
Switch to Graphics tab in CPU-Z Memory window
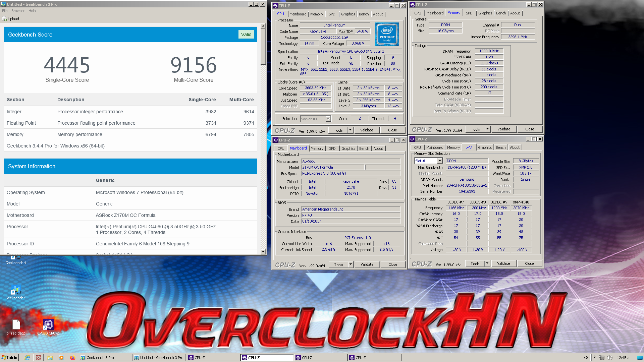(485, 13)
